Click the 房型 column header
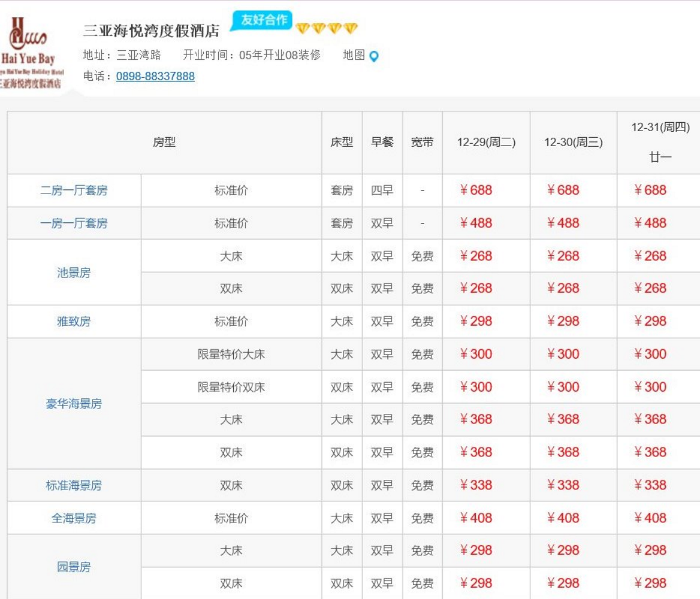 (164, 143)
